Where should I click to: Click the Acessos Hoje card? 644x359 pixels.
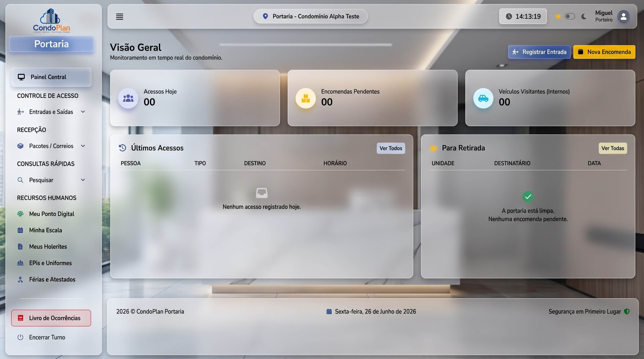(195, 98)
